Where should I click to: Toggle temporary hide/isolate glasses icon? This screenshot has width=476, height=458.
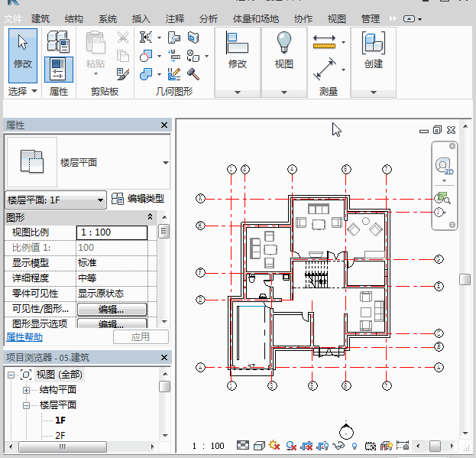340,446
